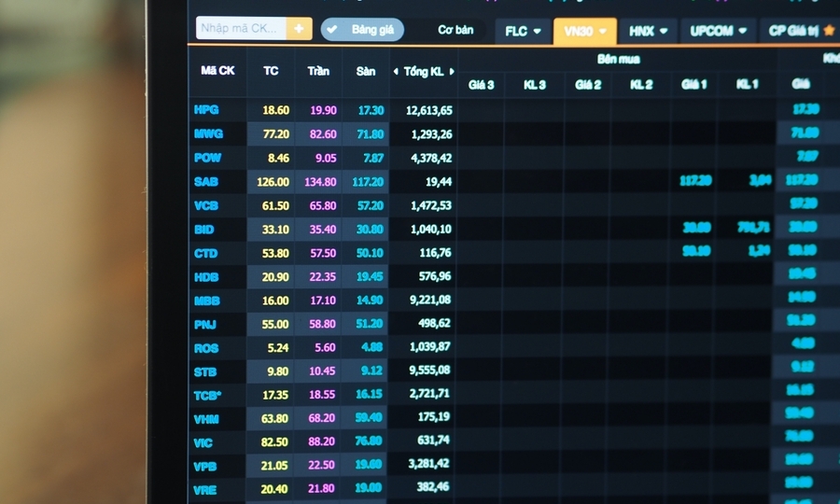Sort by Mã CK column header
The height and width of the screenshot is (504, 840).
(x=217, y=71)
